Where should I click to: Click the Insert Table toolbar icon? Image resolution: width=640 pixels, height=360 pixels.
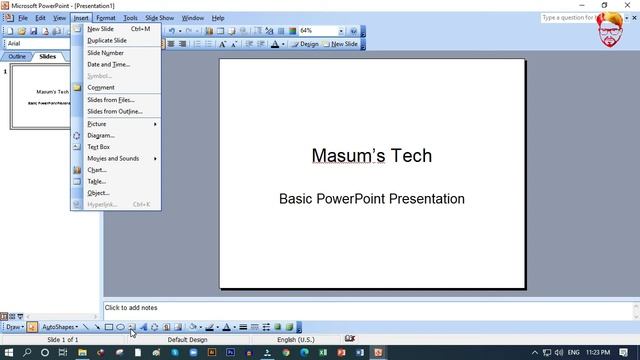click(x=220, y=31)
